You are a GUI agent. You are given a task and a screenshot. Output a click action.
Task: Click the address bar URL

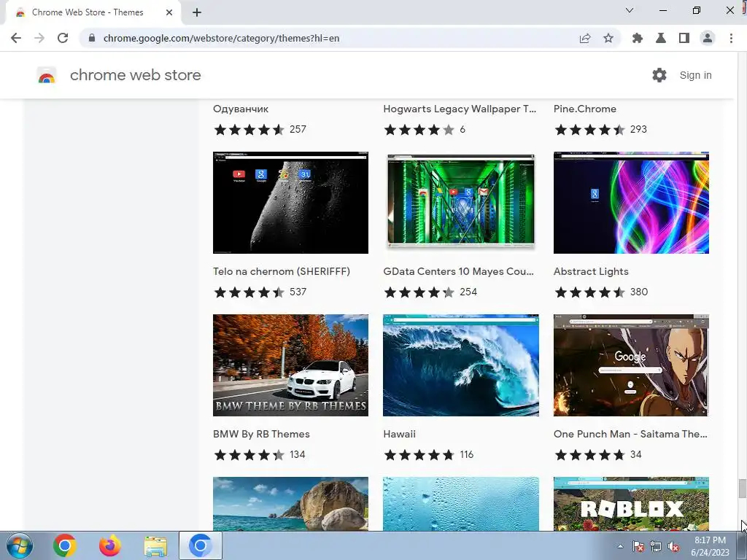click(x=222, y=38)
